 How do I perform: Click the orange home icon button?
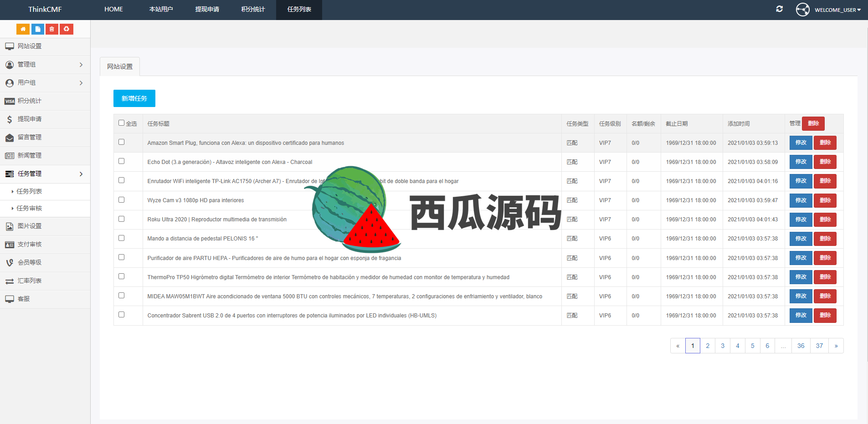pyautogui.click(x=23, y=29)
